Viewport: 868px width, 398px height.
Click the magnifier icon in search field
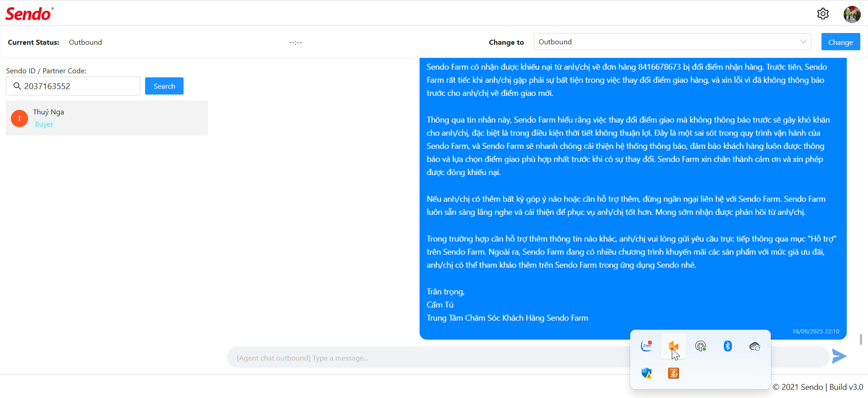tap(17, 86)
